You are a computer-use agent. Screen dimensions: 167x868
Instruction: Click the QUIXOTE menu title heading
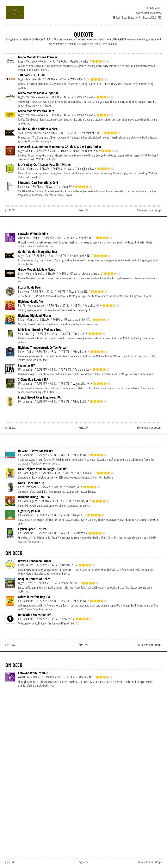tap(83, 34)
